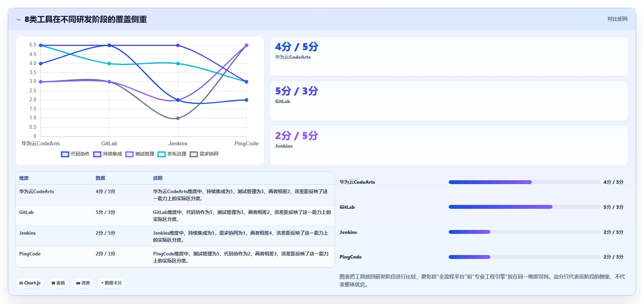Click the 对比矩阵 label in header

click(x=617, y=19)
